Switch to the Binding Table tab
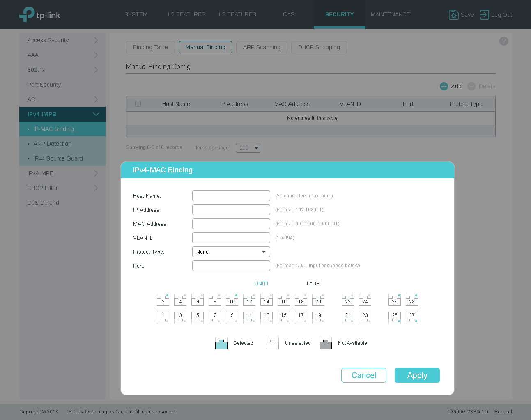Image resolution: width=531 pixels, height=420 pixels. [150, 47]
